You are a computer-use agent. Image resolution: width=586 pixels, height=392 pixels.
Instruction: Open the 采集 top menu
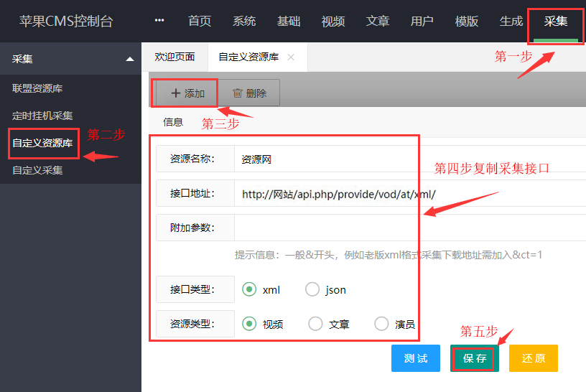click(x=556, y=21)
